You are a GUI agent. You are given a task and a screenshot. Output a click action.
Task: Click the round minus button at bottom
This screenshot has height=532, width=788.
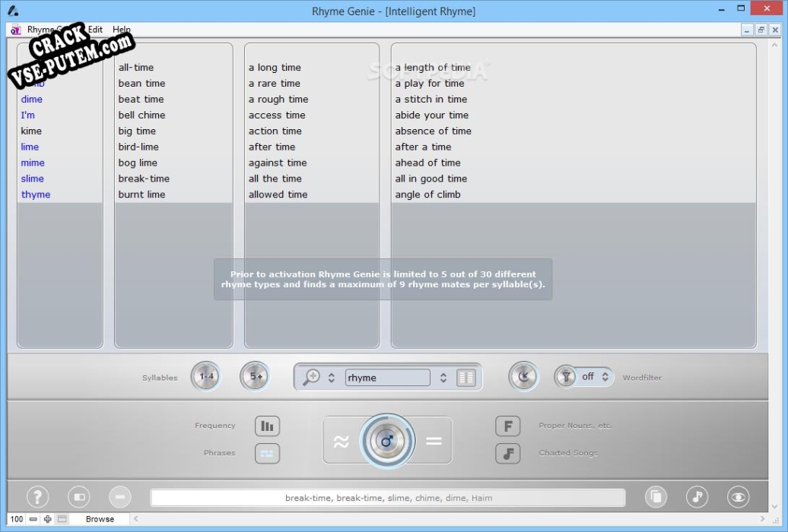point(119,497)
